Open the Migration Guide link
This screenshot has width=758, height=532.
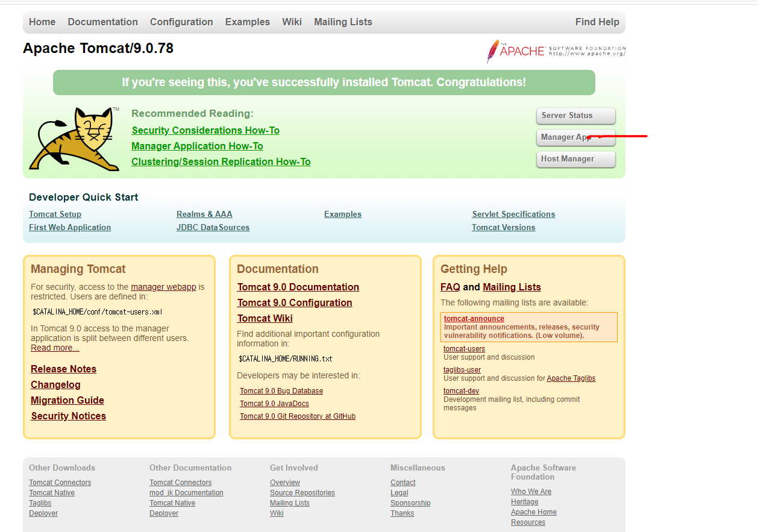pos(67,400)
